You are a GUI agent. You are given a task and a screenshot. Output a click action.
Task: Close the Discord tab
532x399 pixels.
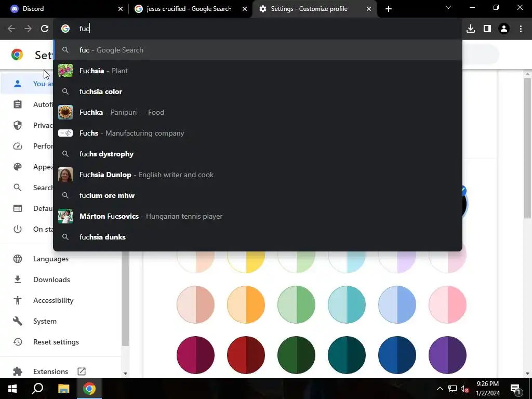pyautogui.click(x=121, y=9)
